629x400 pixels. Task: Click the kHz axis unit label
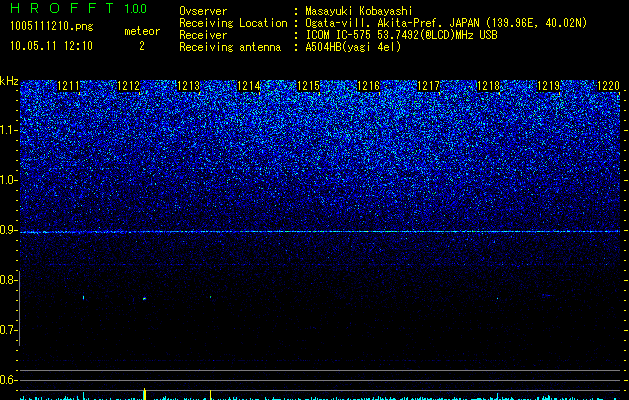point(9,81)
